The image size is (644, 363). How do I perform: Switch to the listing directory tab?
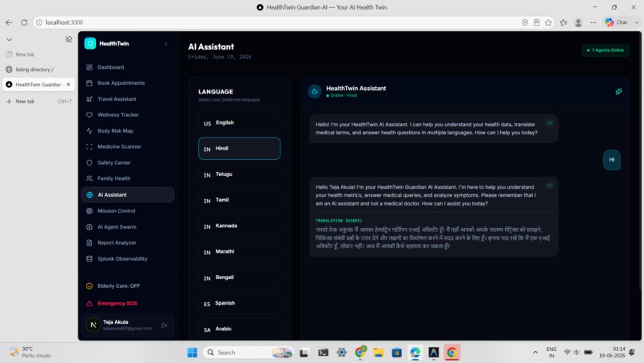pyautogui.click(x=38, y=70)
